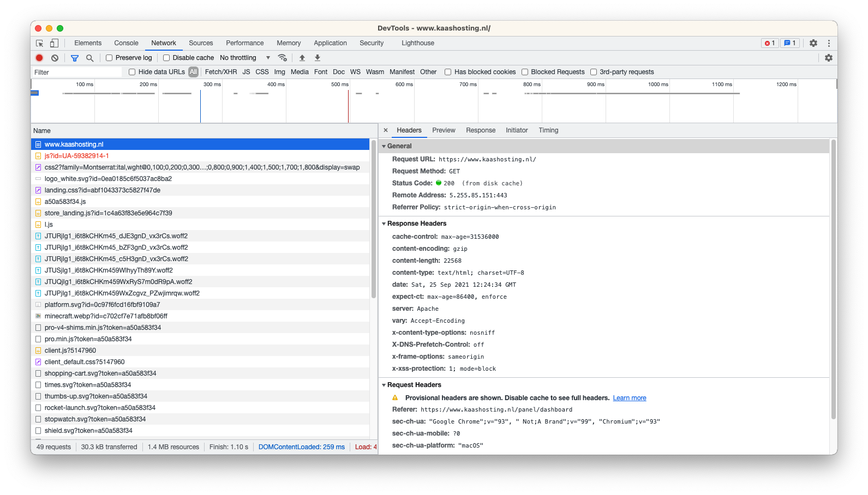Click the export HAR download icon
868x495 pixels.
[318, 58]
